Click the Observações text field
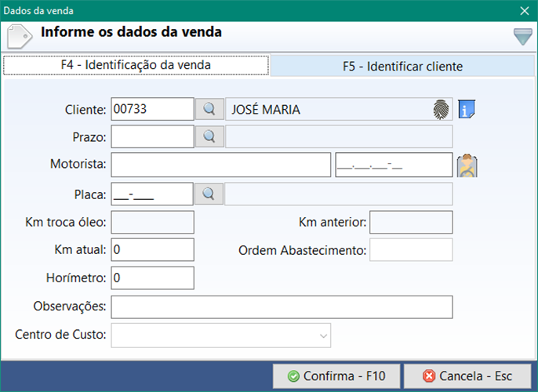 (282, 307)
